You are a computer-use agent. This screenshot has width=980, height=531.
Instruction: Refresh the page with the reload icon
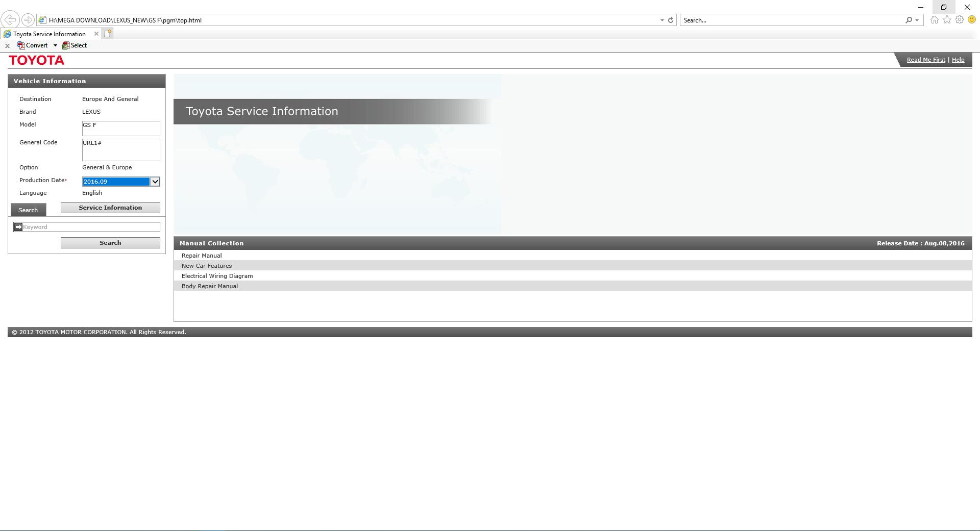[x=671, y=20]
